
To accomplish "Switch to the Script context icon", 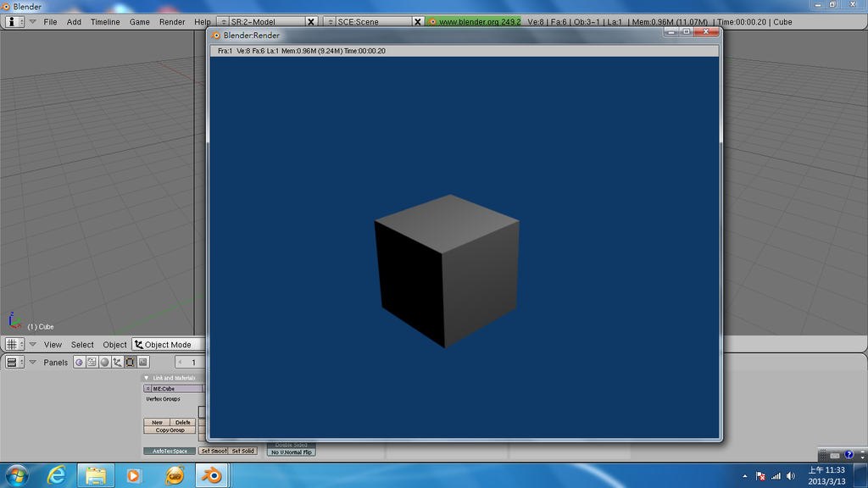I will [92, 363].
